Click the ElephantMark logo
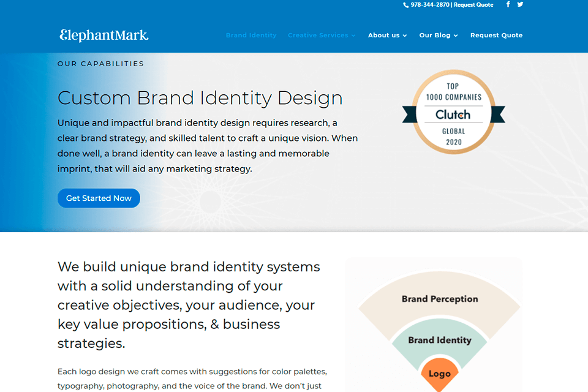 [104, 36]
